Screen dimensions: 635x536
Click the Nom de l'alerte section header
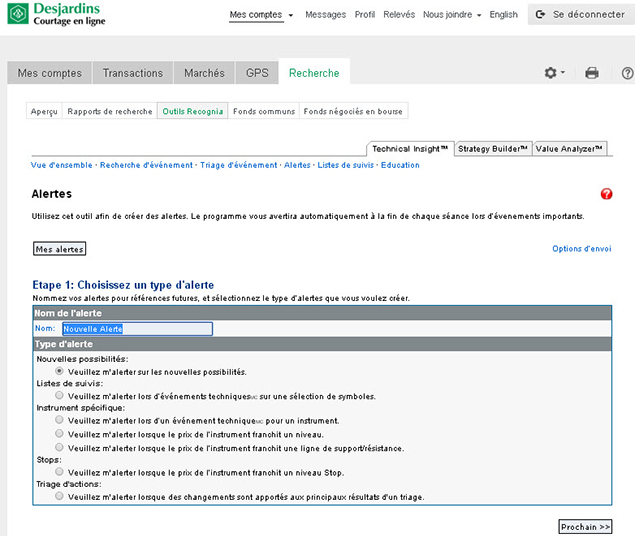pyautogui.click(x=322, y=313)
